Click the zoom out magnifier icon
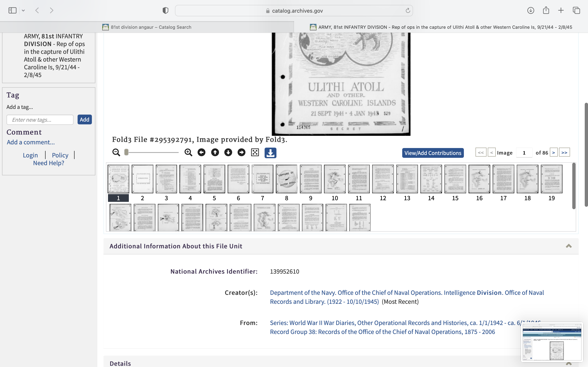Viewport: 588px width, 367px height. pos(116,153)
